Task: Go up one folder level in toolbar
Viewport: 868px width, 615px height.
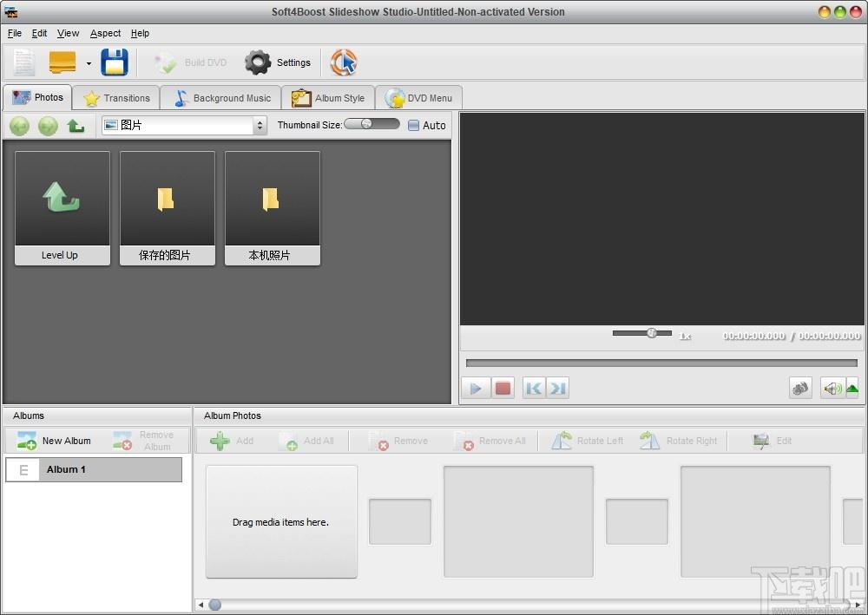Action: click(x=76, y=126)
